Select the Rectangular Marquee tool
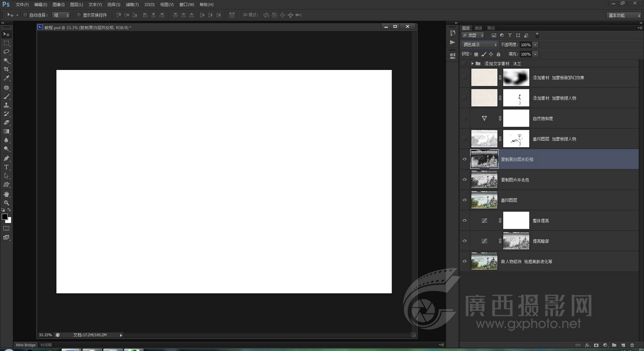 [x=6, y=43]
